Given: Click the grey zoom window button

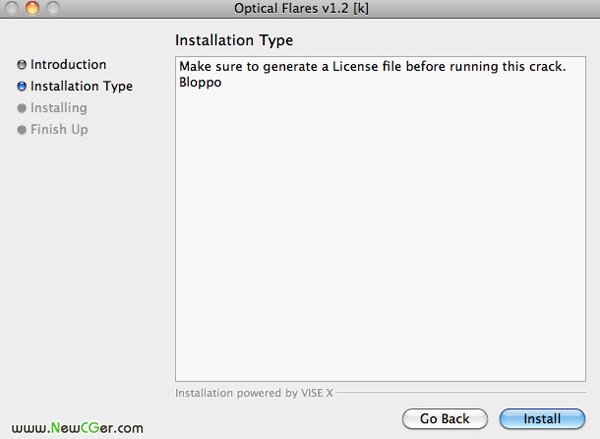Looking at the screenshot, I should [x=53, y=7].
